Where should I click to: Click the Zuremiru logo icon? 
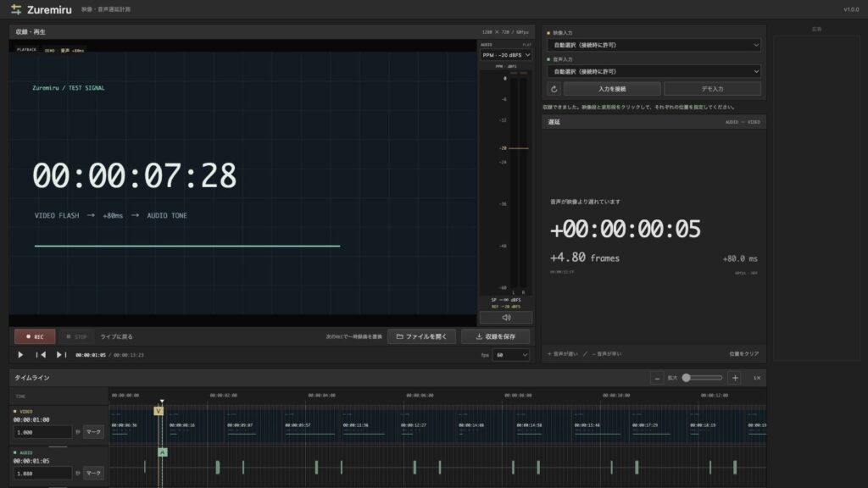16,9
